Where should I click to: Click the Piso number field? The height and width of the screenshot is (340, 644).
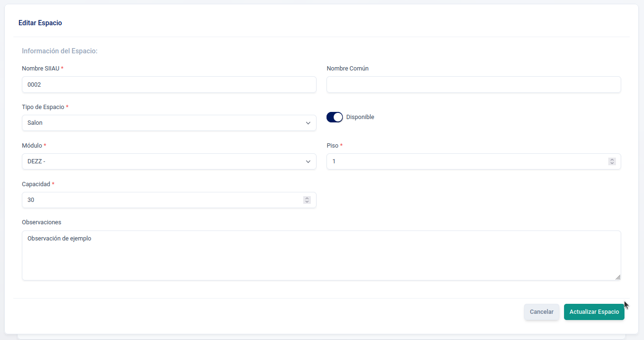(x=466, y=161)
